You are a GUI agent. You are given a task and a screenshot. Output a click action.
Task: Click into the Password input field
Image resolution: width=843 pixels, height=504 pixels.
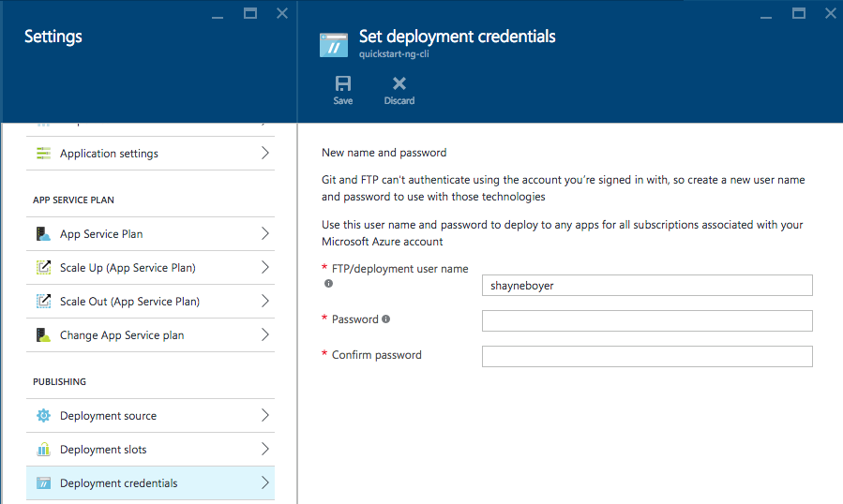647,320
